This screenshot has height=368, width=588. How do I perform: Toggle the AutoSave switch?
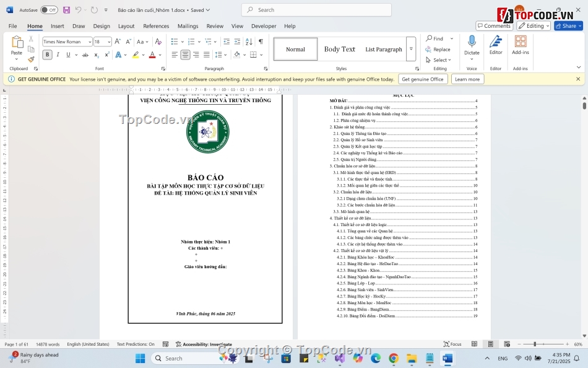pyautogui.click(x=49, y=10)
